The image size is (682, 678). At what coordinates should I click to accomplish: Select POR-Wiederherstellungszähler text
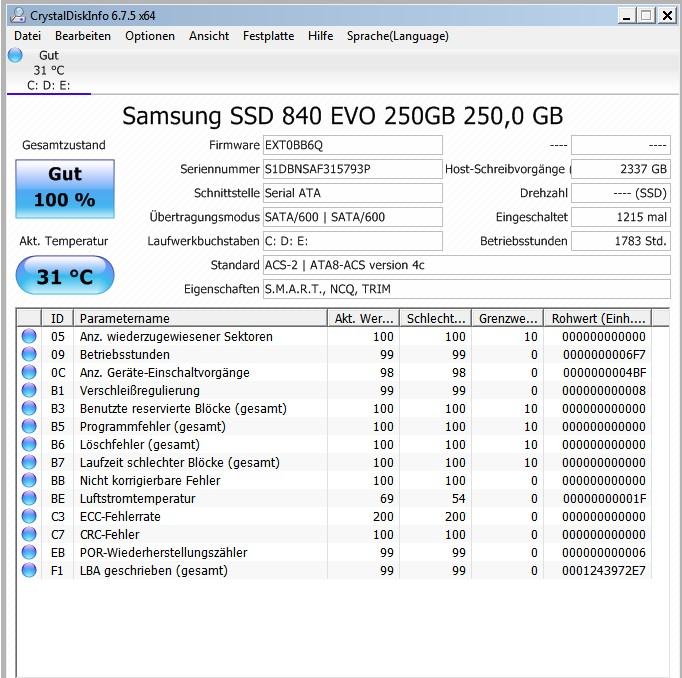164,553
